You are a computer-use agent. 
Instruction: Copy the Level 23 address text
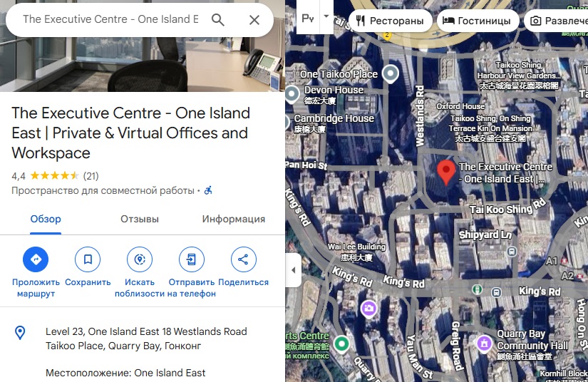(x=146, y=339)
